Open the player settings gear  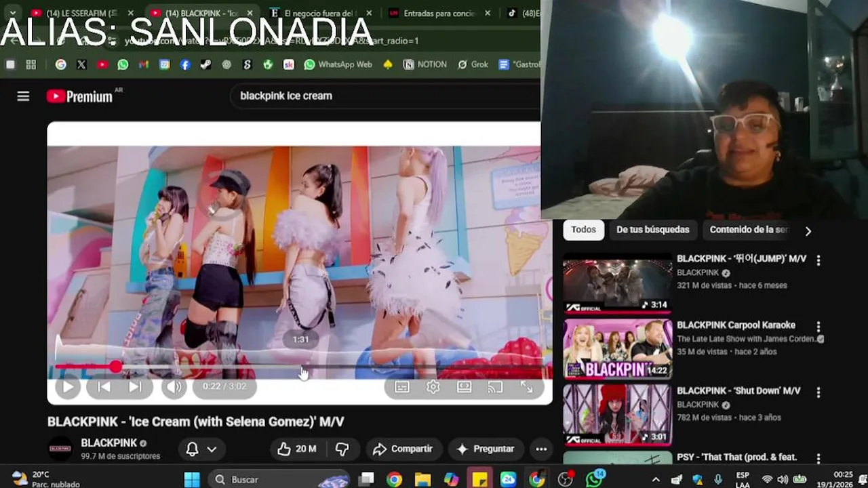pos(433,387)
